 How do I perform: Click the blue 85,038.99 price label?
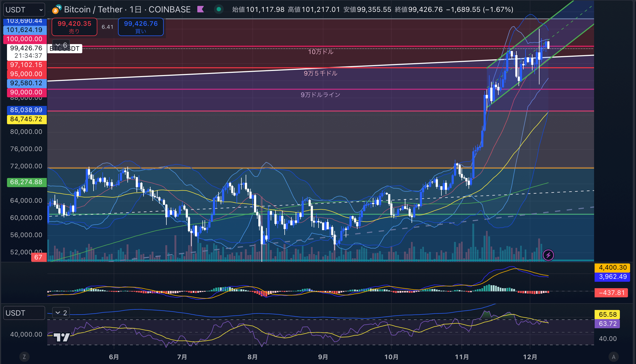(x=26, y=110)
